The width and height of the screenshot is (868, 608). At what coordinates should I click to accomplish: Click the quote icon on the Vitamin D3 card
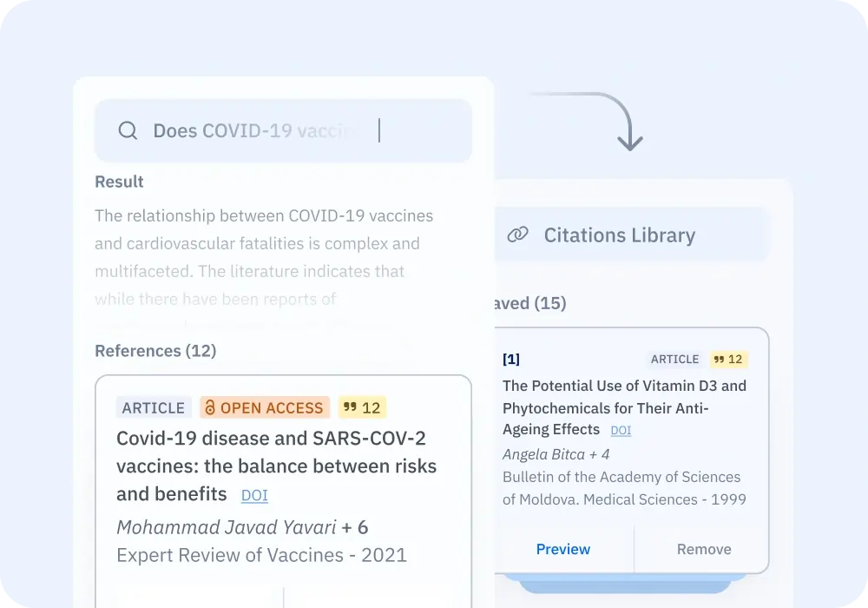(719, 360)
